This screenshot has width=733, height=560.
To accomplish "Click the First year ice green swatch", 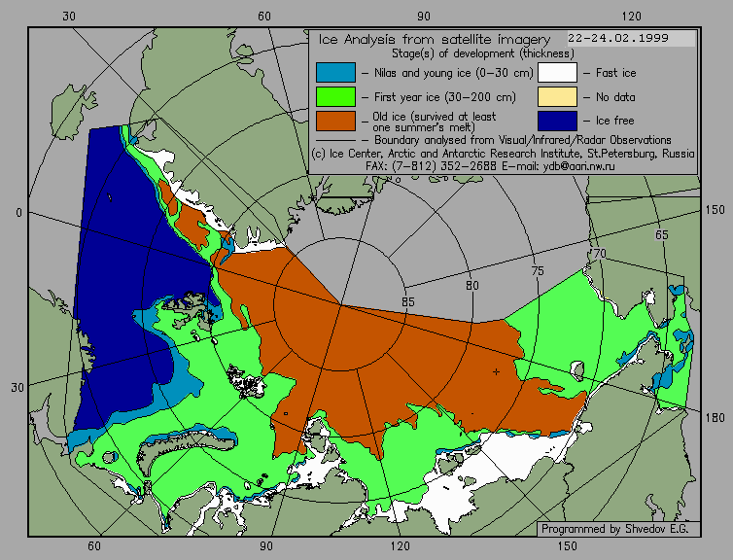I will point(335,97).
